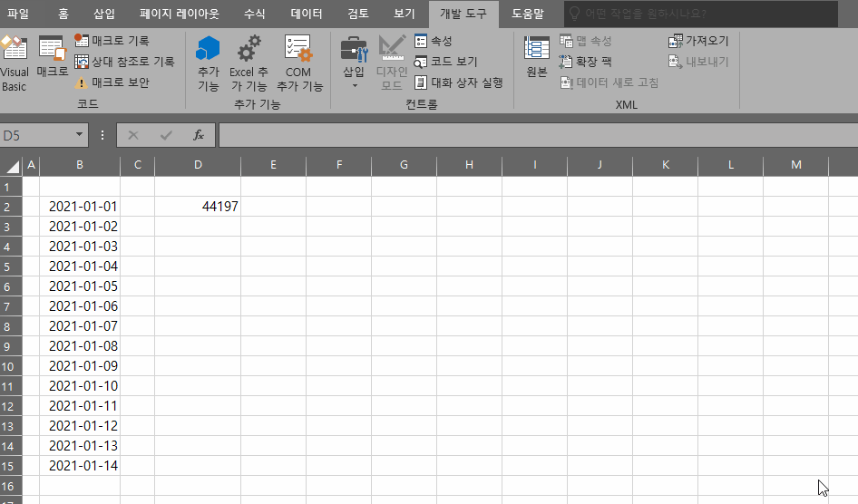This screenshot has width=858, height=504.
Task: Switch to the 홈 tab
Action: (x=63, y=14)
